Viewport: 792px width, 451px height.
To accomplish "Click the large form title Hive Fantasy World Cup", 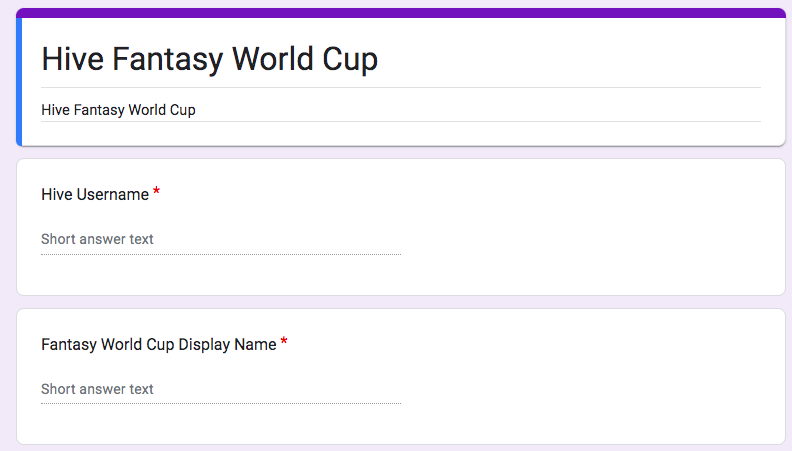I will 209,59.
